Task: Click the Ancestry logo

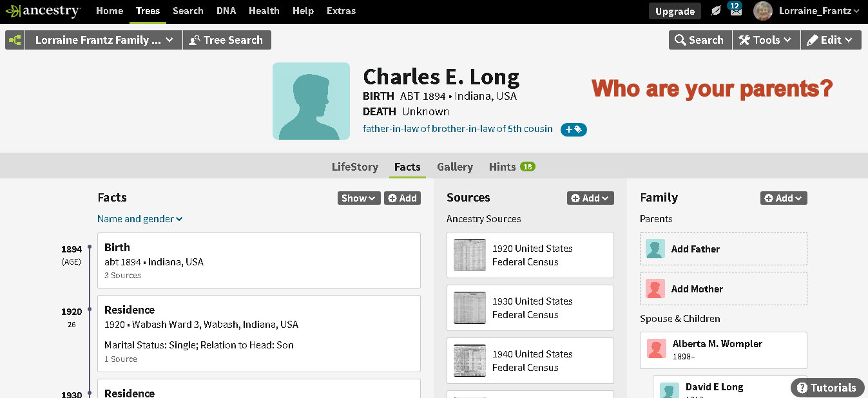Action: coord(43,11)
